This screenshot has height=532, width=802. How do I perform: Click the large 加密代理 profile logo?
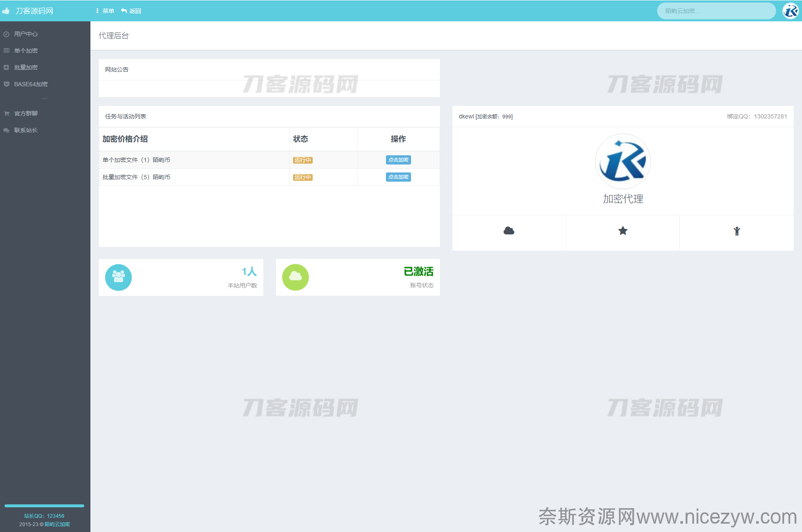(623, 161)
